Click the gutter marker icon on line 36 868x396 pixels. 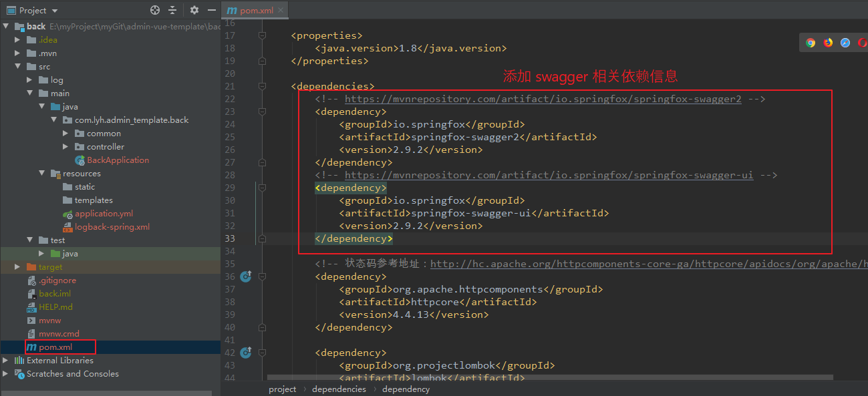245,276
